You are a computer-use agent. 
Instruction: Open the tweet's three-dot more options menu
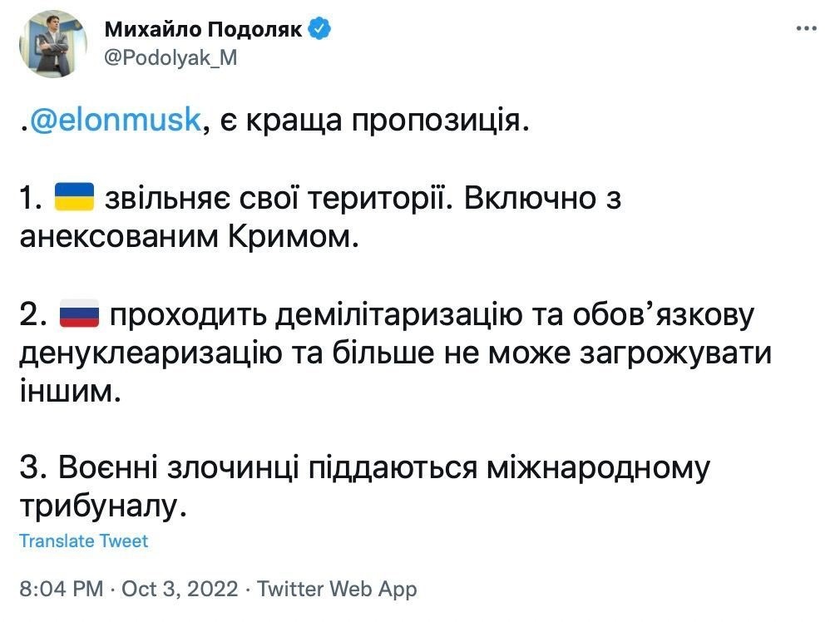coord(806,28)
